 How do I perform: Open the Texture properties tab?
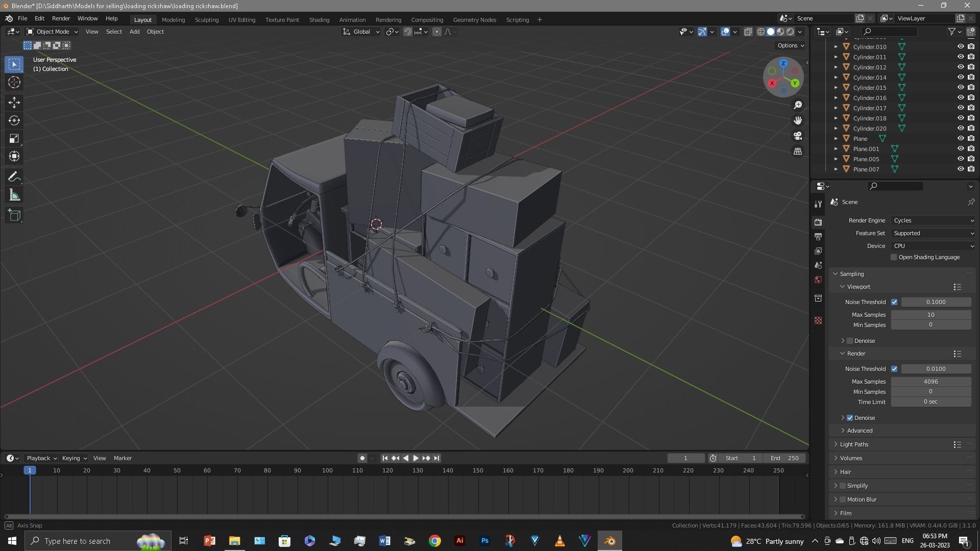818,320
